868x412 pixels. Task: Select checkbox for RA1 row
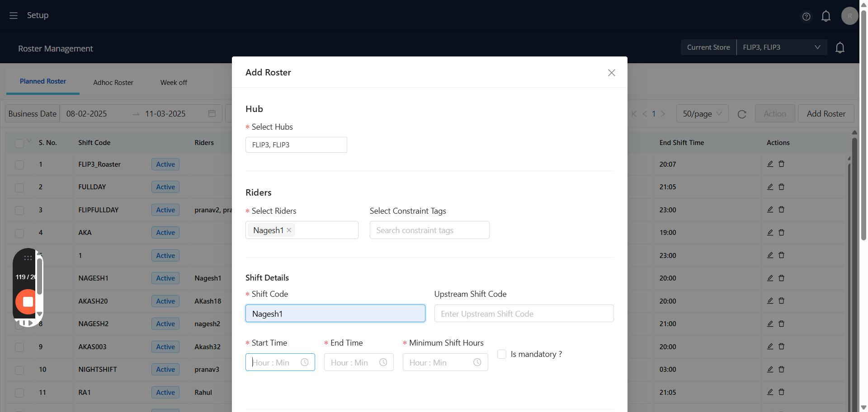pos(19,393)
